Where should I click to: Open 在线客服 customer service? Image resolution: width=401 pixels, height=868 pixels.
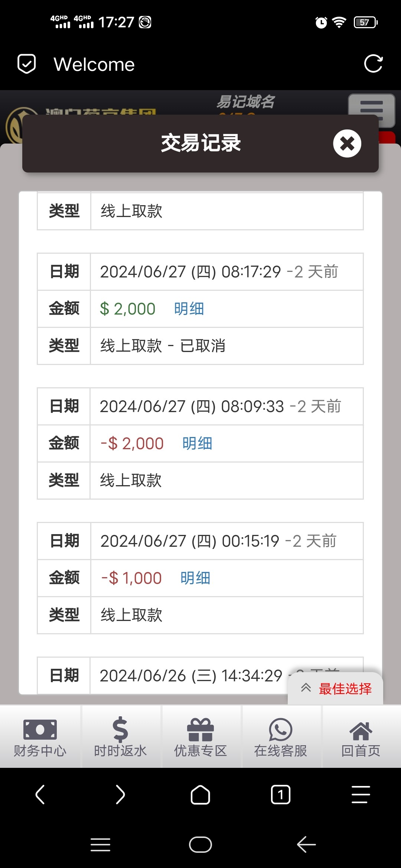point(281,736)
